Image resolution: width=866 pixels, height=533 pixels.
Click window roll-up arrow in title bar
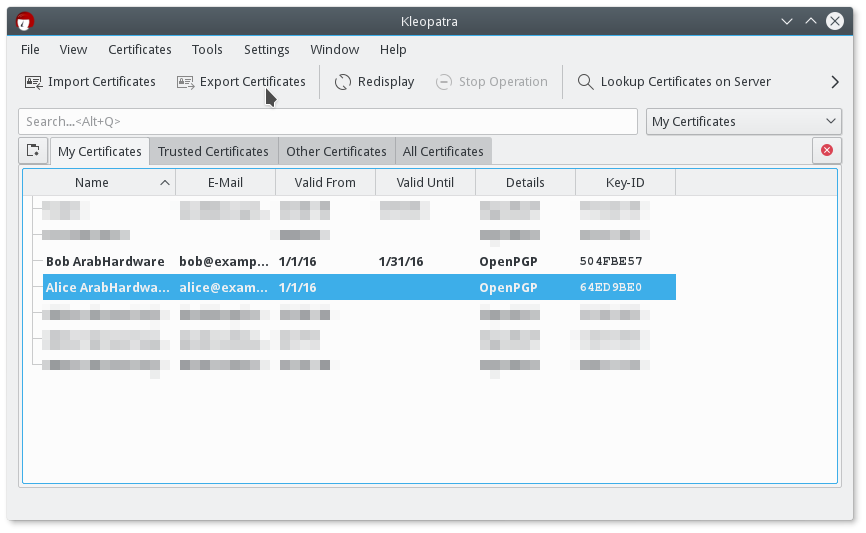click(811, 22)
